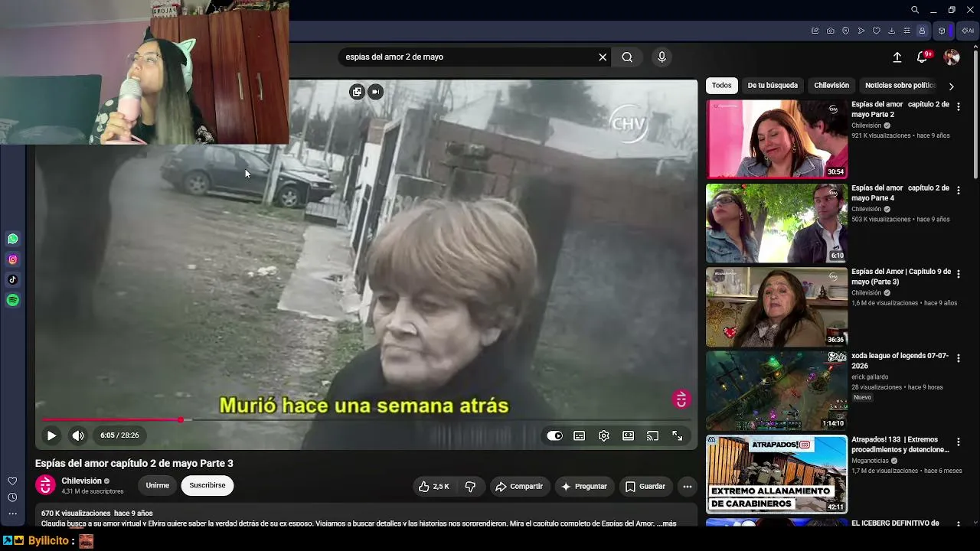980x551 pixels.
Task: Click the browser snapshot camera icon
Action: pyautogui.click(x=831, y=31)
